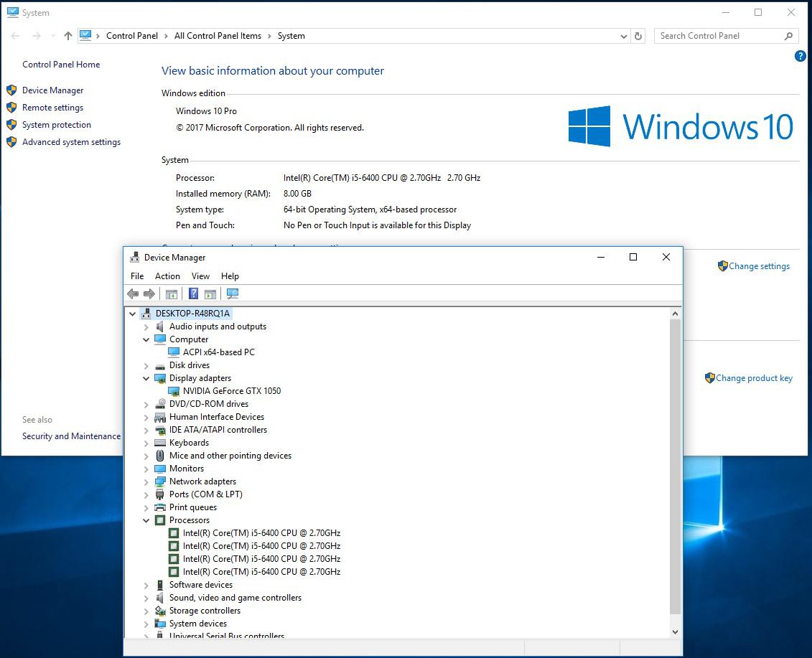Click the Disk drives category icon
Screen dimensions: 812x658
click(160, 365)
